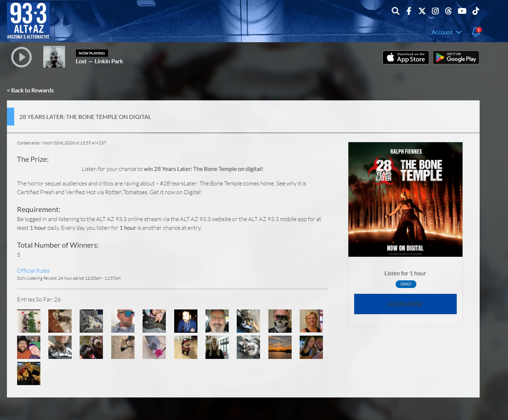This screenshot has height=420, width=508.
Task: Open entry avatar of red-haired woman with man
Action: point(29,373)
